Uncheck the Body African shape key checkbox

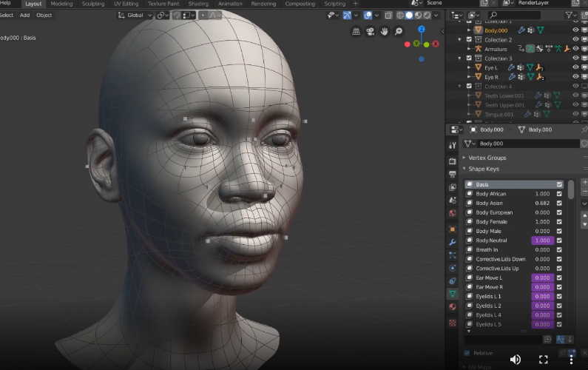tap(559, 194)
